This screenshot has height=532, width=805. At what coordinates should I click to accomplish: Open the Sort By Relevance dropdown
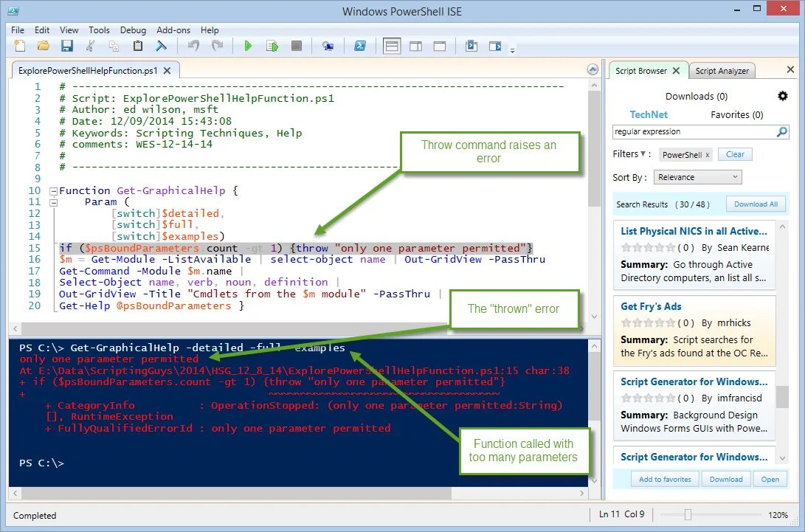(x=697, y=177)
